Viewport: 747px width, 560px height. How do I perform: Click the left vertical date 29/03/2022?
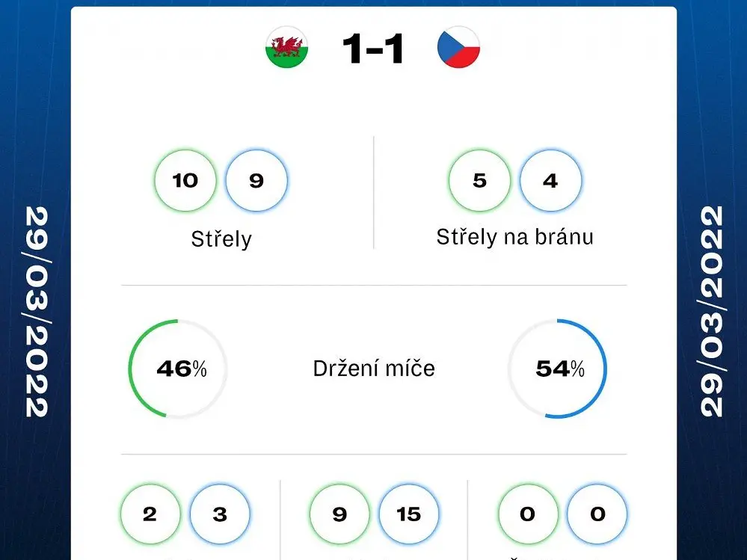[36, 312]
